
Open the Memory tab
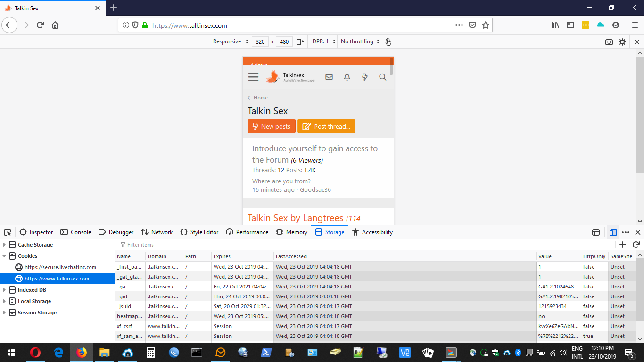click(x=292, y=232)
